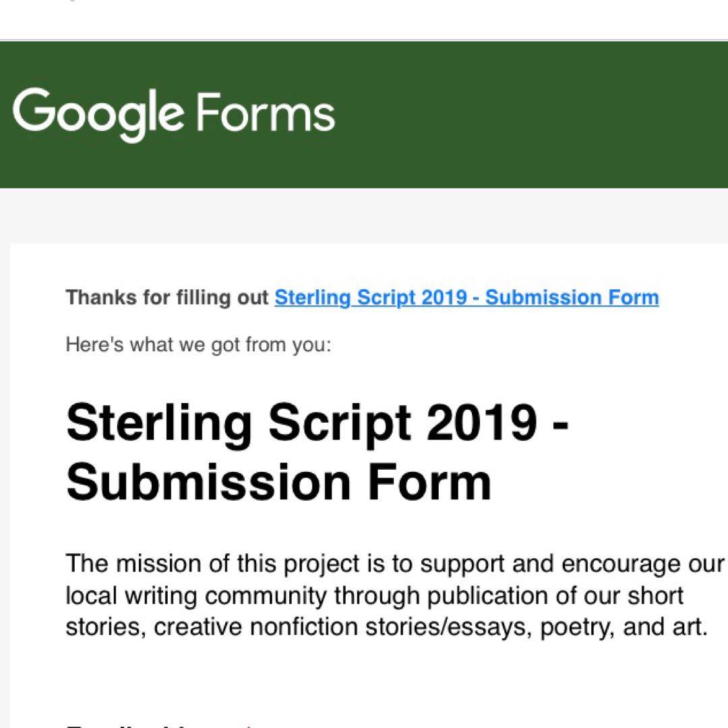Image resolution: width=728 pixels, height=728 pixels.
Task: Click the bold 'Submission Form' heading line
Action: click(278, 481)
